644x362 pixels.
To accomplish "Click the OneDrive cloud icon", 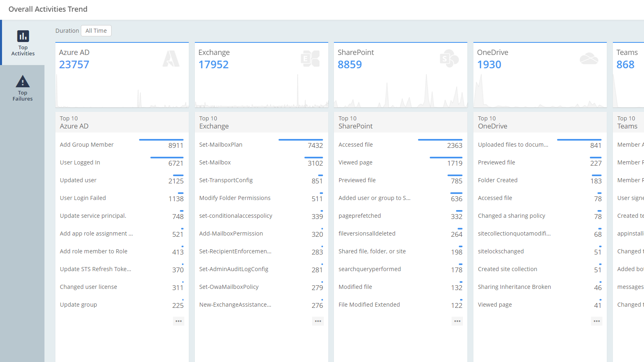I will pos(589,59).
